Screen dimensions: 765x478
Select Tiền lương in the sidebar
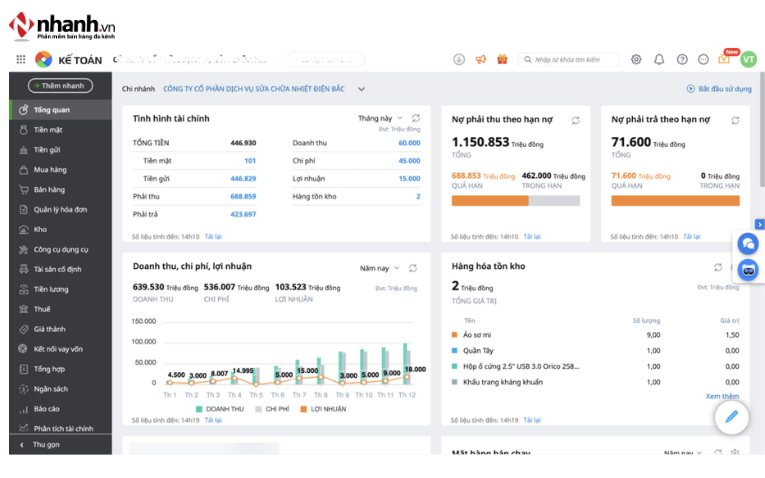pyautogui.click(x=51, y=289)
